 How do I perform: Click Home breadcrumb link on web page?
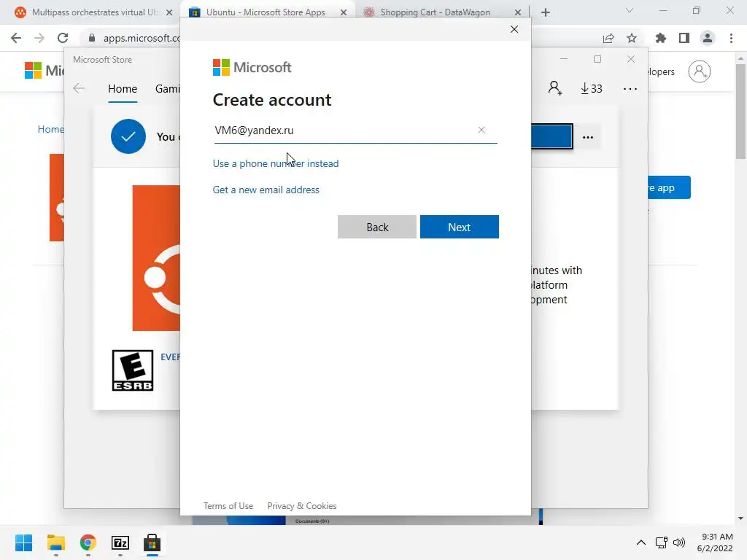(x=50, y=129)
